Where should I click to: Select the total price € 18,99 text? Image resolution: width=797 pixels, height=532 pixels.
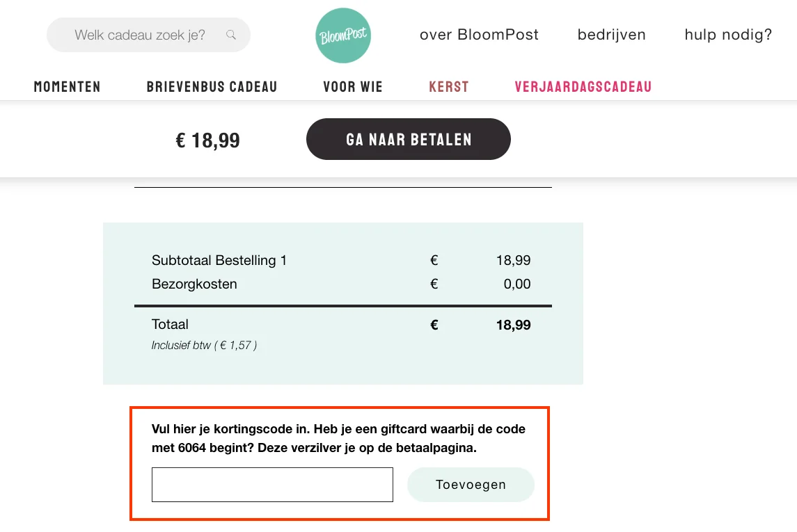click(x=207, y=140)
